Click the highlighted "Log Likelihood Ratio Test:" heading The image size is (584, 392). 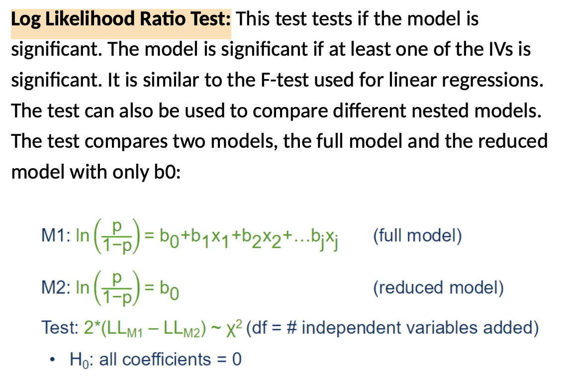point(121,19)
